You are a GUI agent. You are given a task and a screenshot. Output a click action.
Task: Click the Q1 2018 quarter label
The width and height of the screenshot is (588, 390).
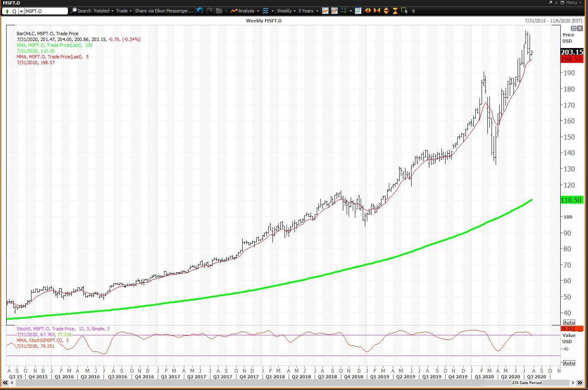[x=275, y=377]
